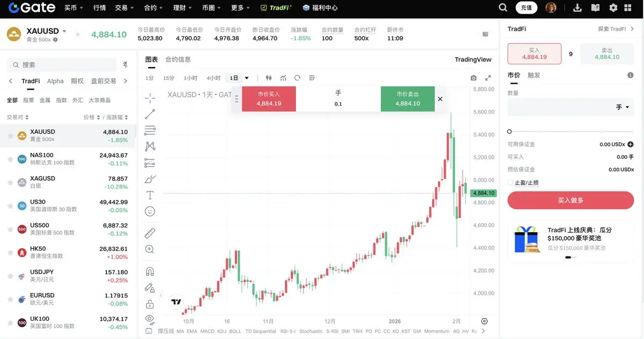
Task: Click the green 市价卖出 chart button
Action: [407, 99]
